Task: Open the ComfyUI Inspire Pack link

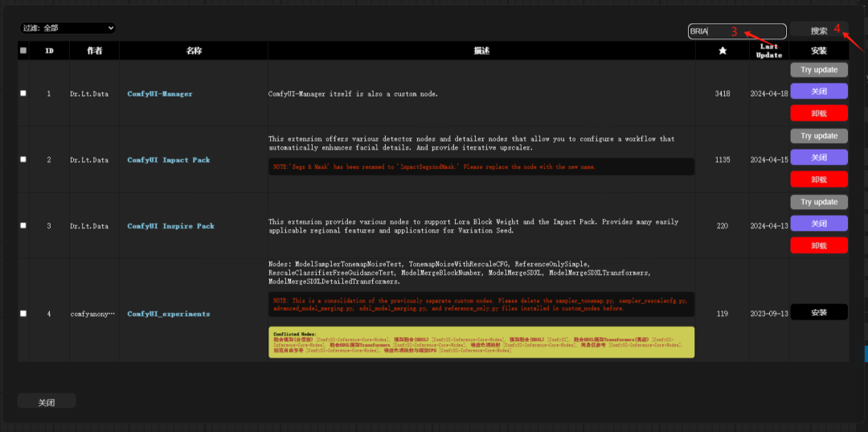Action: tap(170, 226)
